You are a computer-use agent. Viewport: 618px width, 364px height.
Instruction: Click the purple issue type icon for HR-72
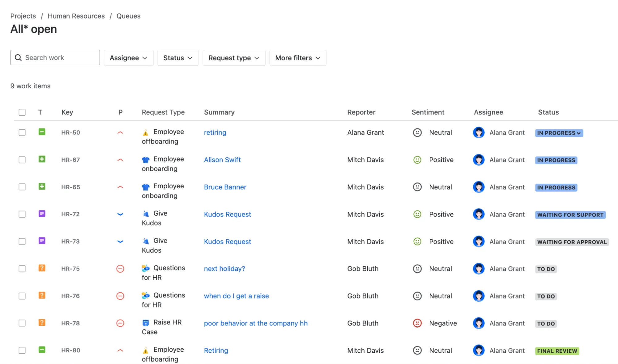pos(42,214)
